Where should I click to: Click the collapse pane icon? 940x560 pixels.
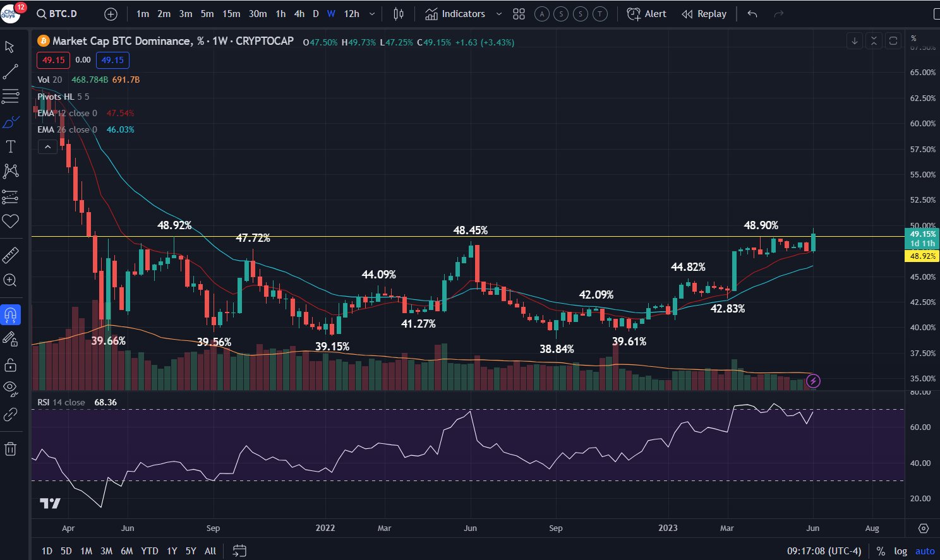874,41
